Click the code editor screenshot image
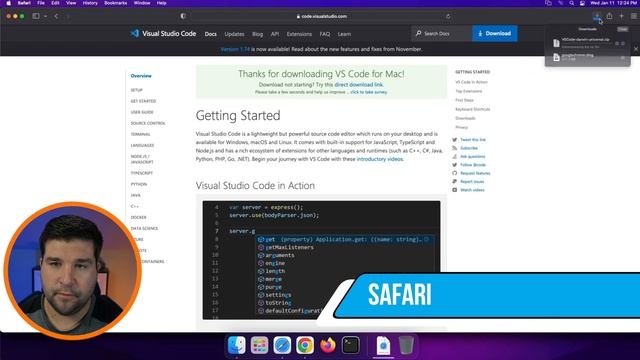Viewport: 640px width, 360px height. click(x=321, y=260)
